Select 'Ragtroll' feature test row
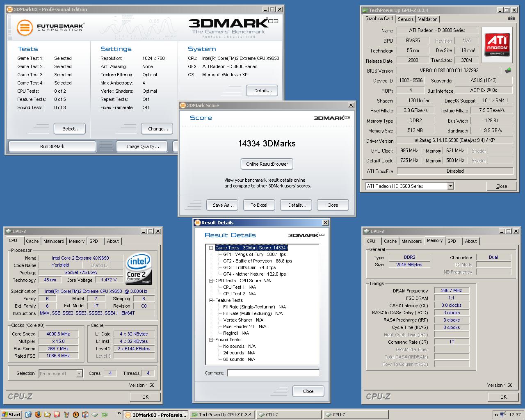525x420 pixels. (x=236, y=333)
